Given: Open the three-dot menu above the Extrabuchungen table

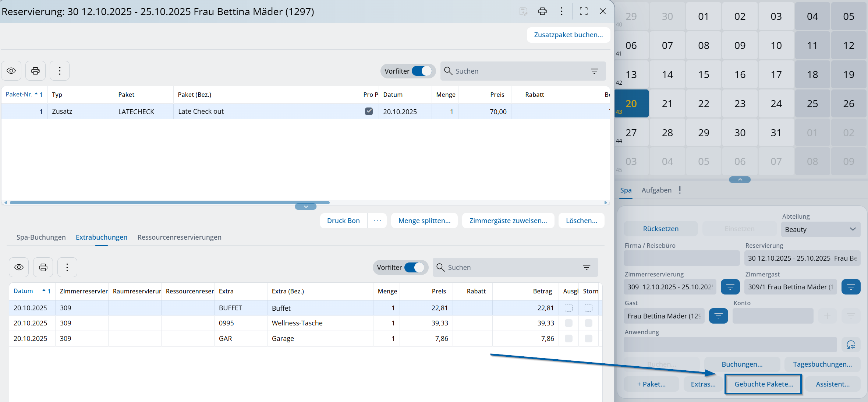Looking at the screenshot, I should pos(67,267).
